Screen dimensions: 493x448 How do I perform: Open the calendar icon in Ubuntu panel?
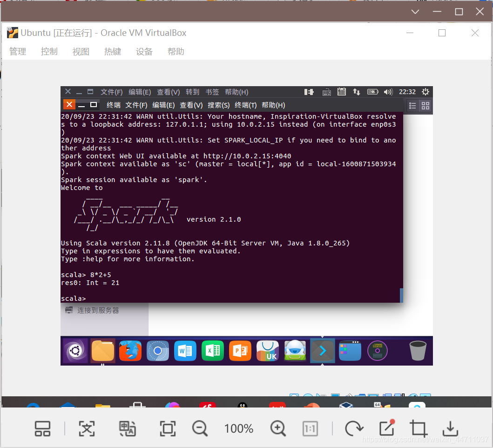tap(341, 92)
